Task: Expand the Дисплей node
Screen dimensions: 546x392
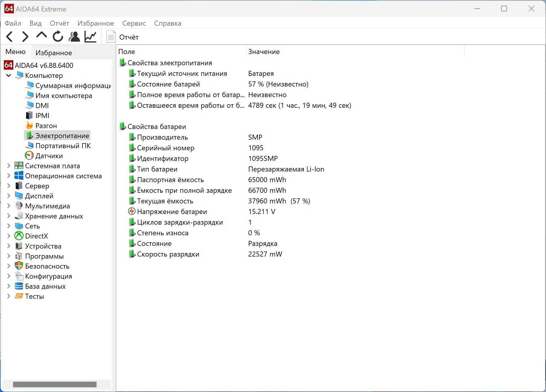Action: [9, 196]
